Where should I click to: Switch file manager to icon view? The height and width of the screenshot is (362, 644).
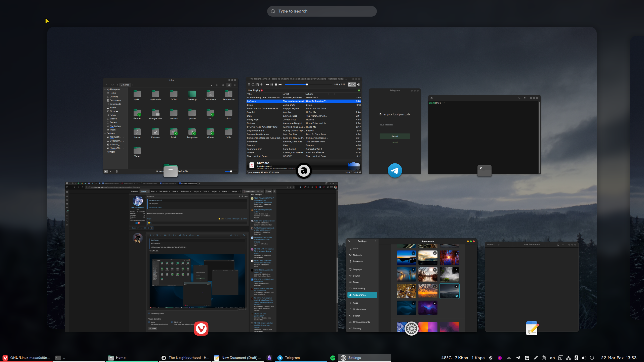click(229, 85)
